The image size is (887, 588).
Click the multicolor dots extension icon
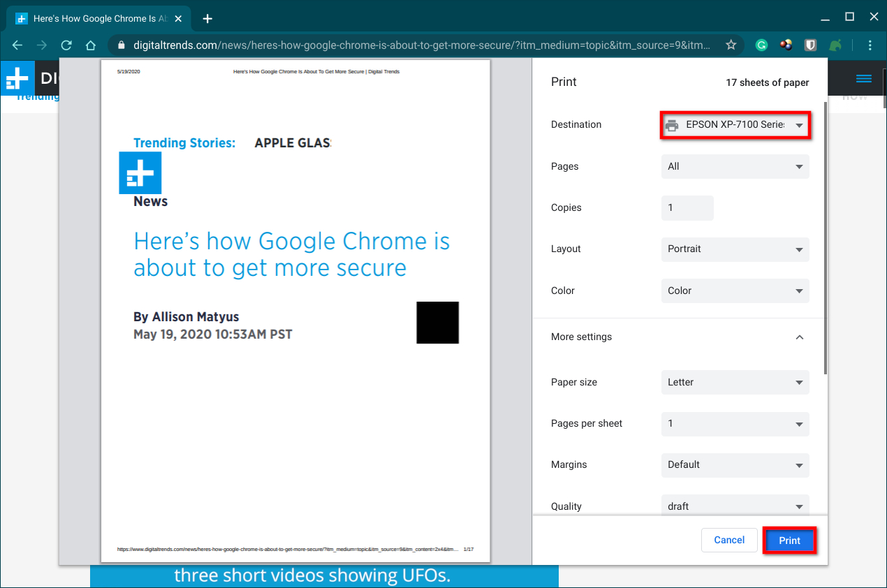tap(786, 45)
